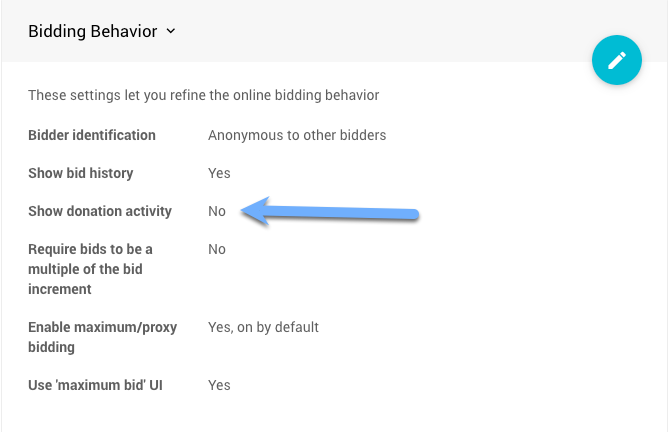This screenshot has height=432, width=669.
Task: Select the Use 'maximum bid' UI label
Action: (x=95, y=385)
